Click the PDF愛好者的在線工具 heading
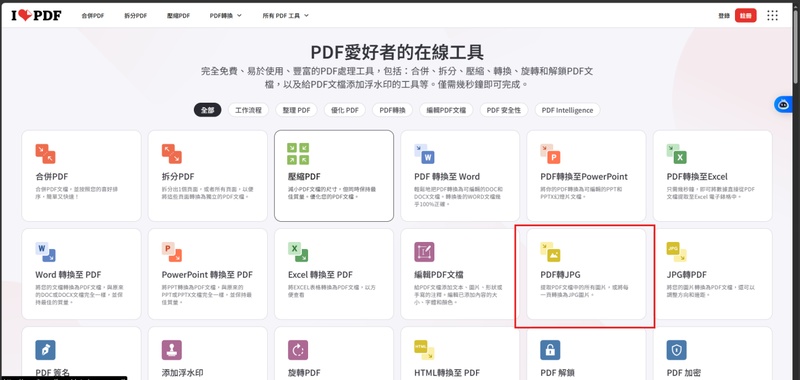Screen dimensions: 800x380 (x=397, y=52)
